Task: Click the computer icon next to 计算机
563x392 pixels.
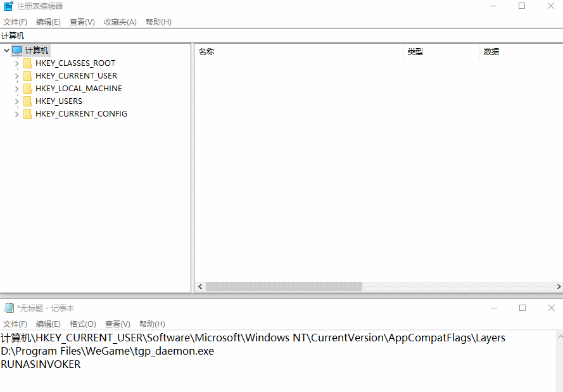Action: pos(18,49)
